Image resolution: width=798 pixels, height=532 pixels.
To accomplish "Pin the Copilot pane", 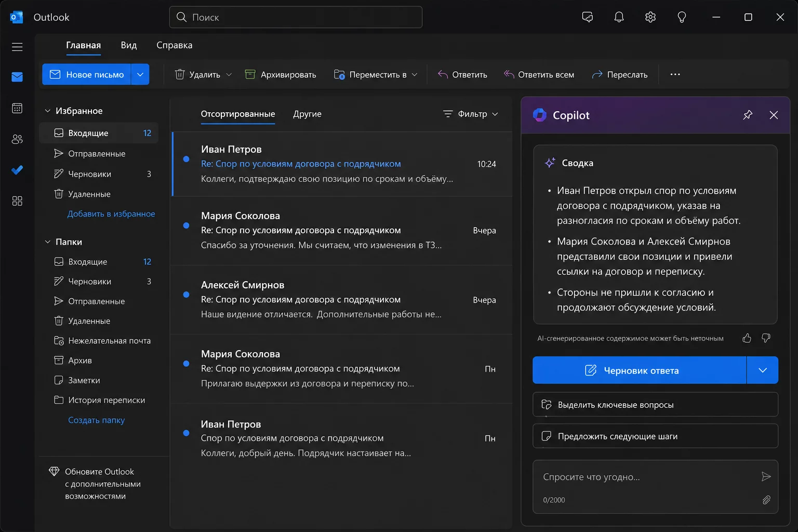I will tap(748, 115).
